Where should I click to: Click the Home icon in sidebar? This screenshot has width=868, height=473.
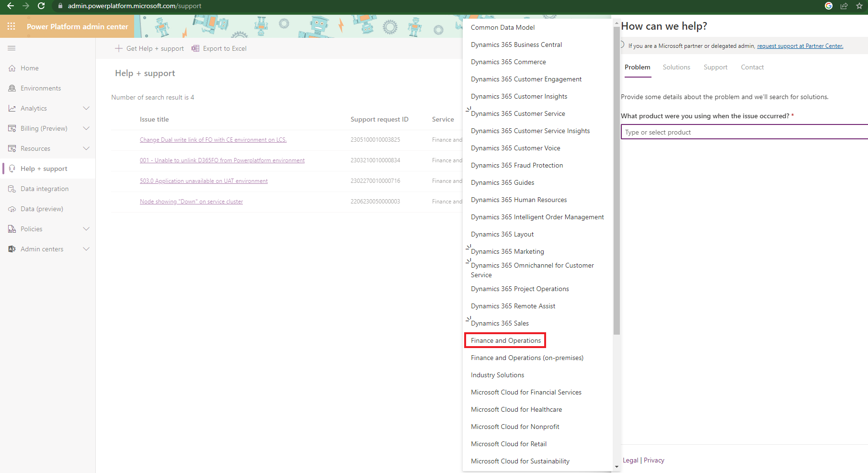pos(12,68)
